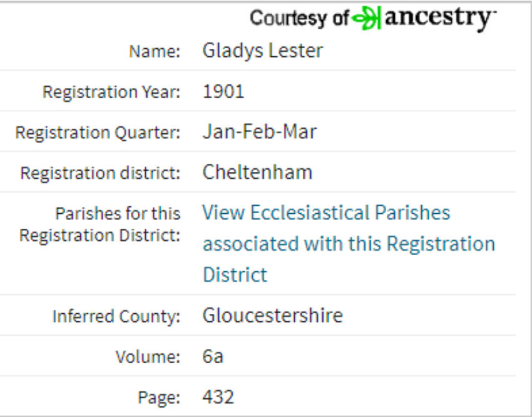Click the word District in parishes link
532x417 pixels.
[235, 274]
